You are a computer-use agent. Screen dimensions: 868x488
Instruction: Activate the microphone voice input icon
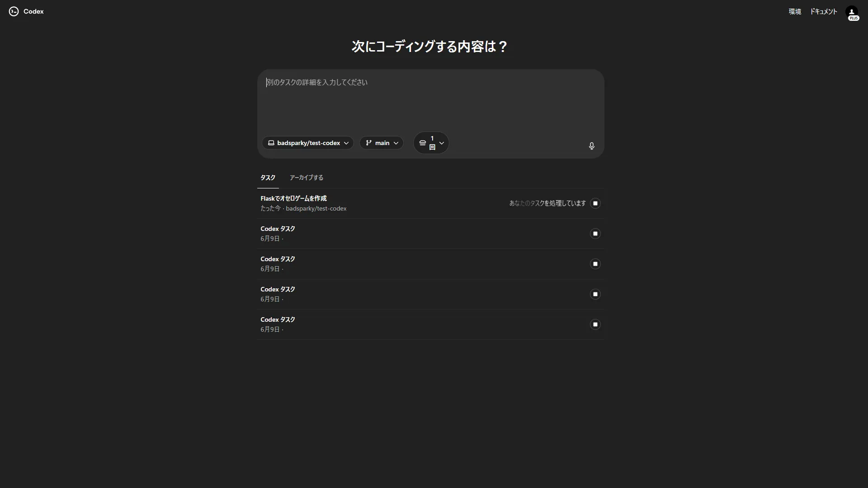(591, 146)
